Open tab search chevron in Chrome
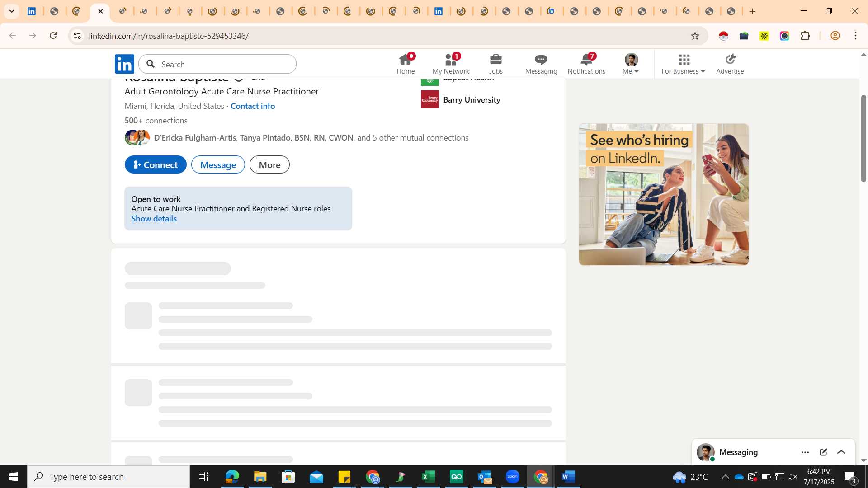This screenshot has height=488, width=868. click(x=12, y=11)
